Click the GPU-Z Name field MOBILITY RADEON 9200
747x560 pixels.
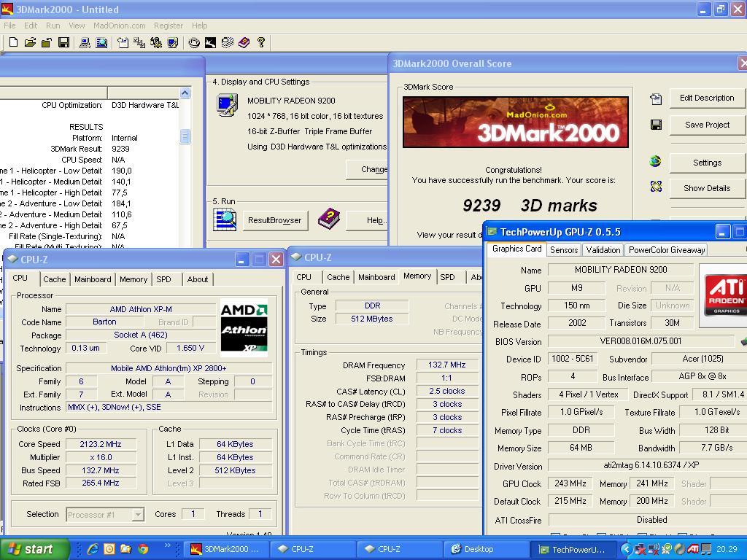pyautogui.click(x=621, y=270)
